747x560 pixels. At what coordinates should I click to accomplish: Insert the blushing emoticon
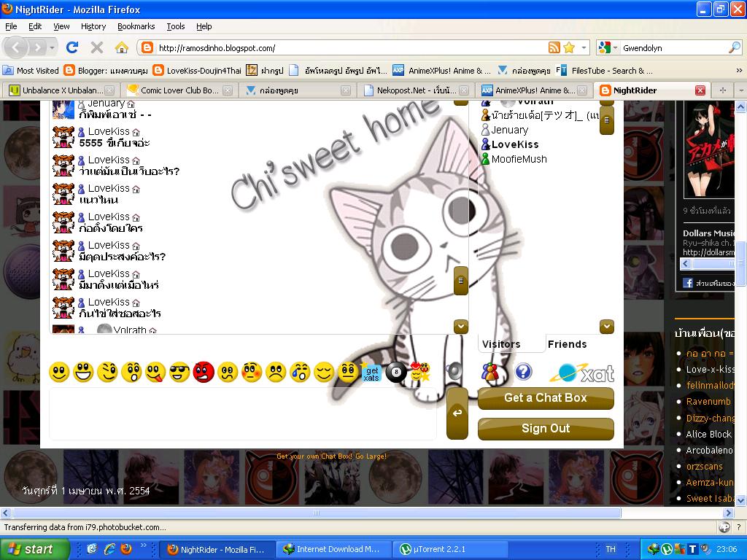click(x=252, y=372)
